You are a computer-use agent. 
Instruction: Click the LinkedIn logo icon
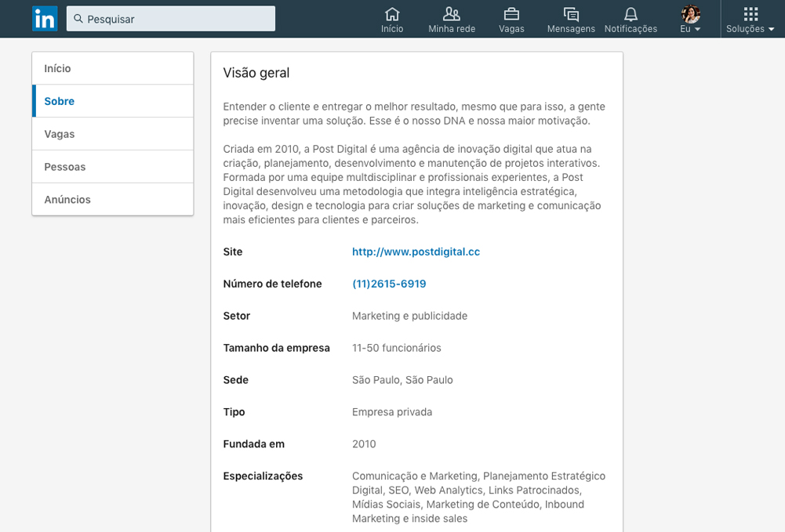45,19
